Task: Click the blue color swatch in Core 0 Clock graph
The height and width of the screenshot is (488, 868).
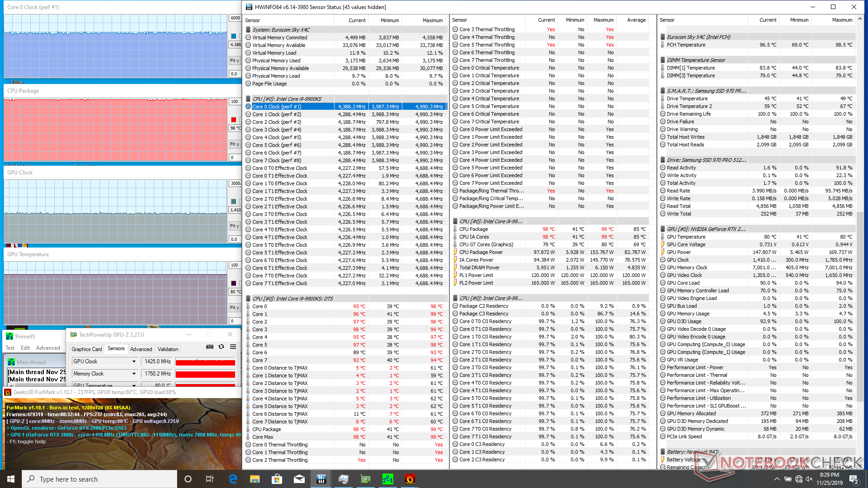Action: coord(234,36)
